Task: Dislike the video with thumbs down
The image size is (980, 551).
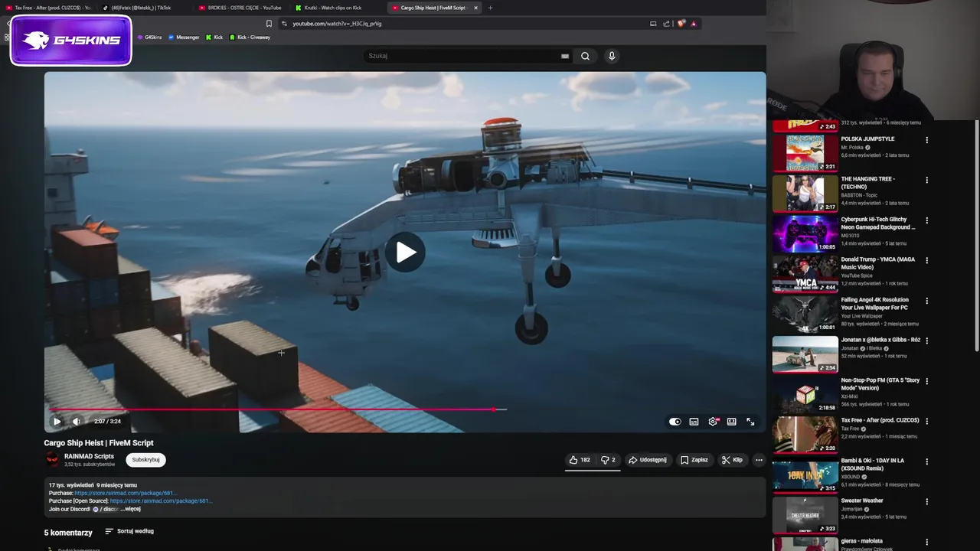Action: coord(608,460)
